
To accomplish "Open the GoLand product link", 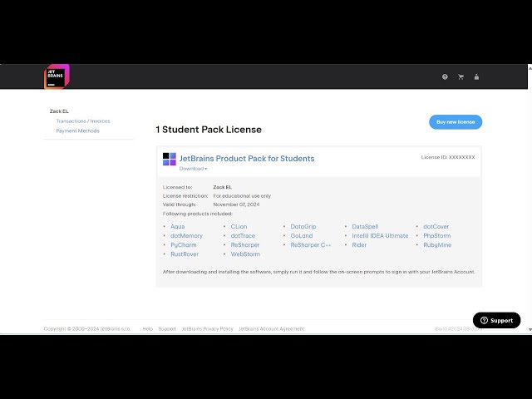I will [302, 236].
